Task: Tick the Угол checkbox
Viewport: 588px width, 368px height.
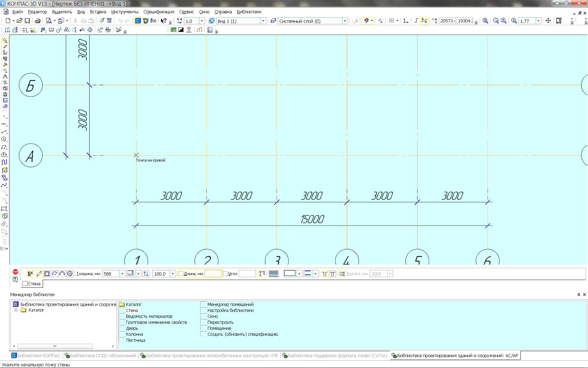Action: click(225, 274)
